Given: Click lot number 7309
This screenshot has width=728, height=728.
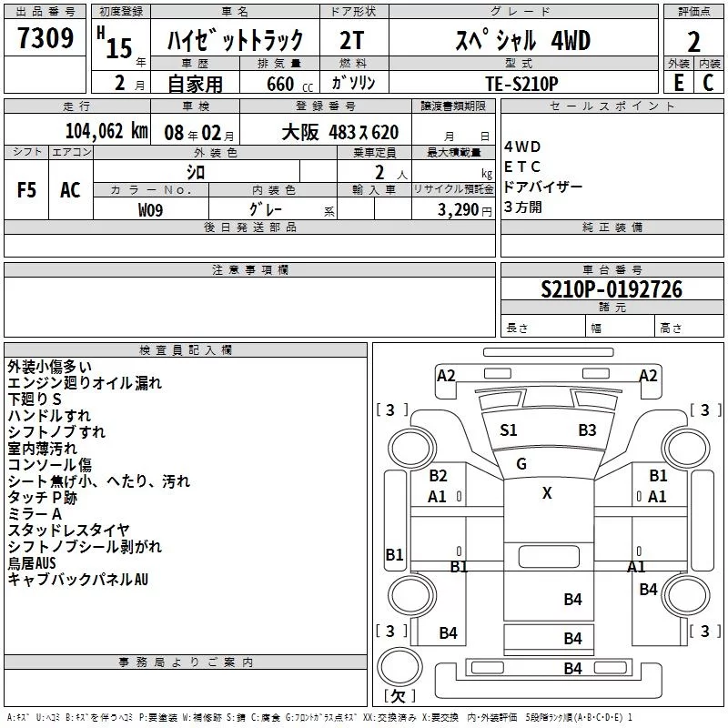Looking at the screenshot, I should pos(45,37).
